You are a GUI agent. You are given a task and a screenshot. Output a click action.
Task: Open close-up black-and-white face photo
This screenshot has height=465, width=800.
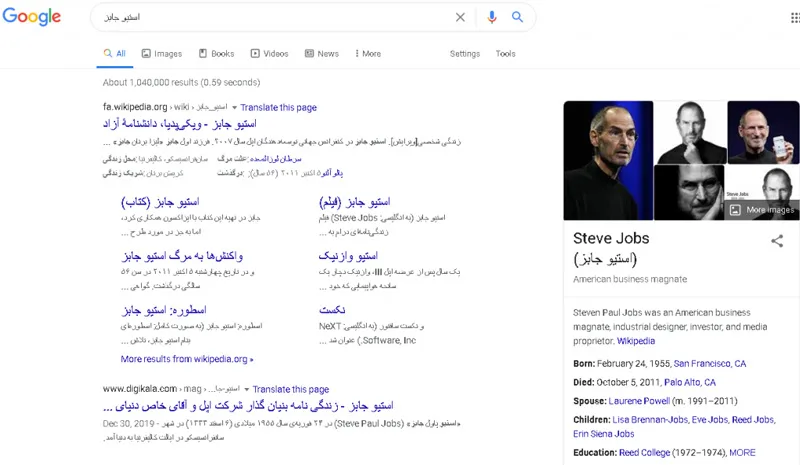689,192
